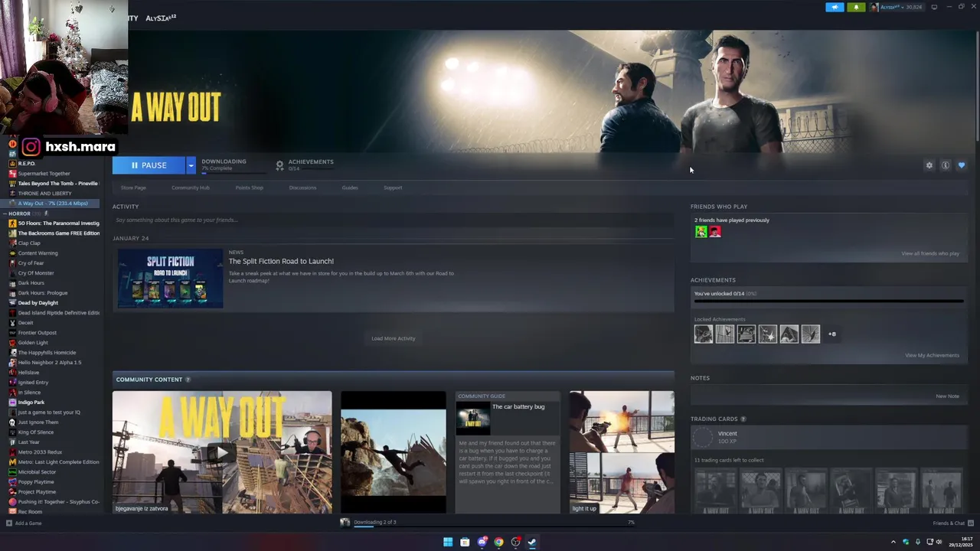Open Discord from the taskbar
Image resolution: width=980 pixels, height=551 pixels.
coord(482,542)
